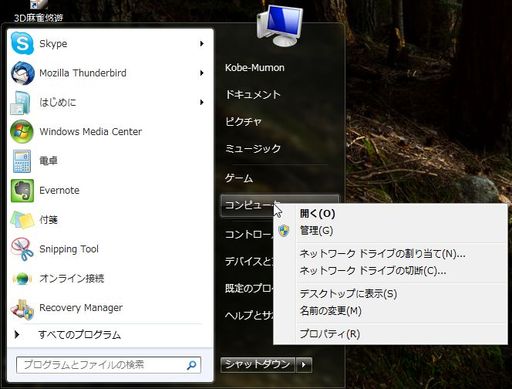This screenshot has height=389, width=512.
Task: Select ネットワーク ドライブの切断(C)...
Action: (x=390, y=270)
